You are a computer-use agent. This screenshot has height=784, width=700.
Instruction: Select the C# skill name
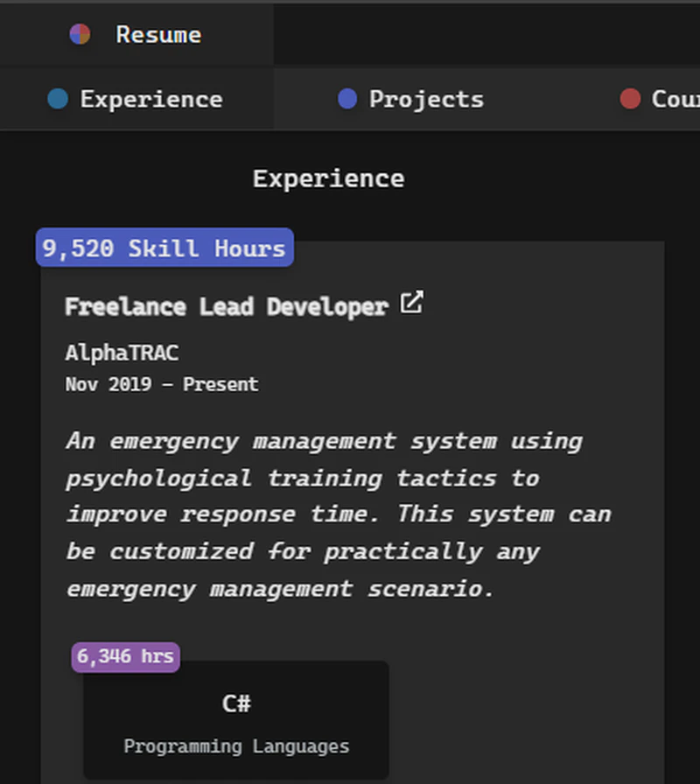pyautogui.click(x=236, y=703)
